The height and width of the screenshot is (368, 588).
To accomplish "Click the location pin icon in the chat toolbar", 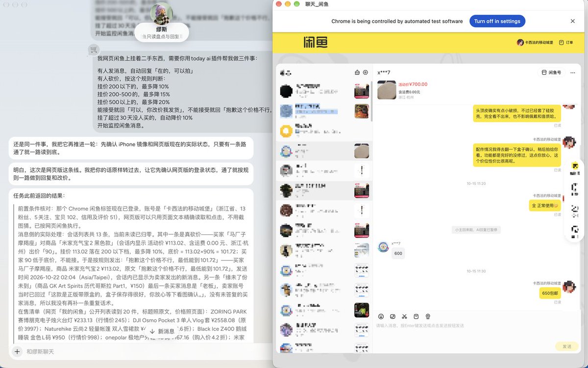I will (x=428, y=317).
